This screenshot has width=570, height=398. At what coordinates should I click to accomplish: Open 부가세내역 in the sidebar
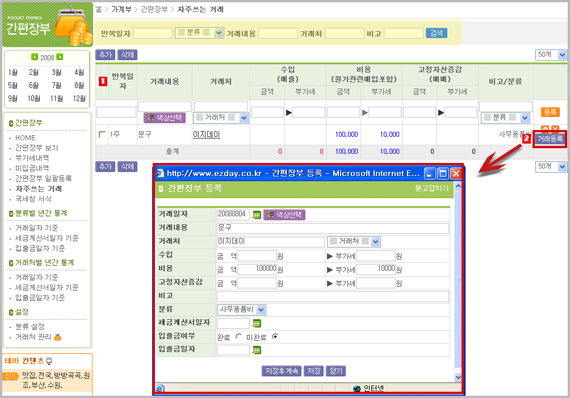pyautogui.click(x=32, y=158)
